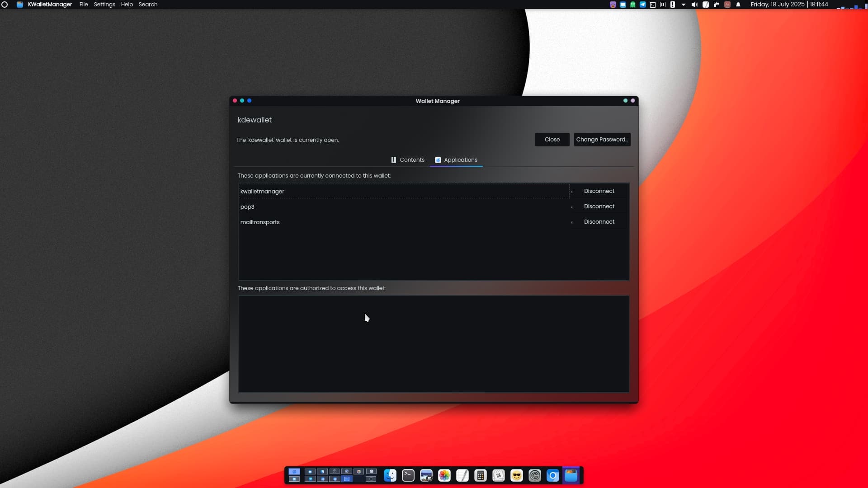Open the Settings menu
The height and width of the screenshot is (488, 868).
[104, 5]
